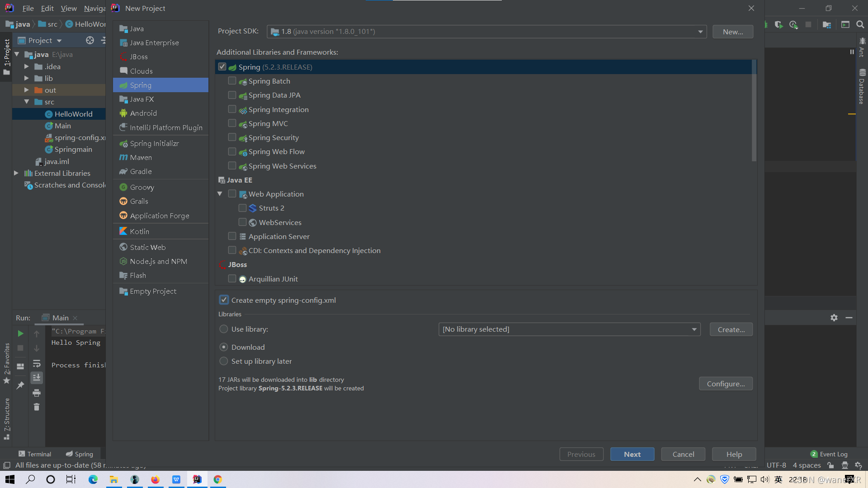Click New... SDK button
Viewport: 868px width, 488px height.
pos(733,32)
